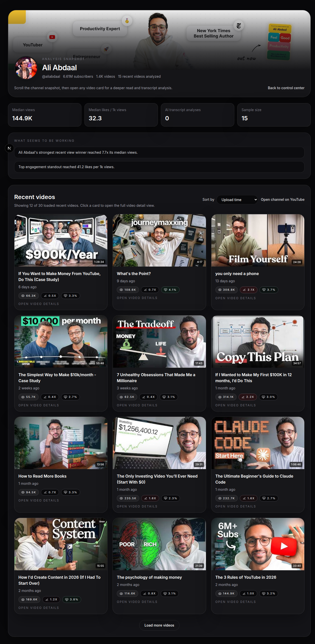The image size is (315, 644).
Task: Click the Sample size stat card
Action: pyautogui.click(x=274, y=115)
